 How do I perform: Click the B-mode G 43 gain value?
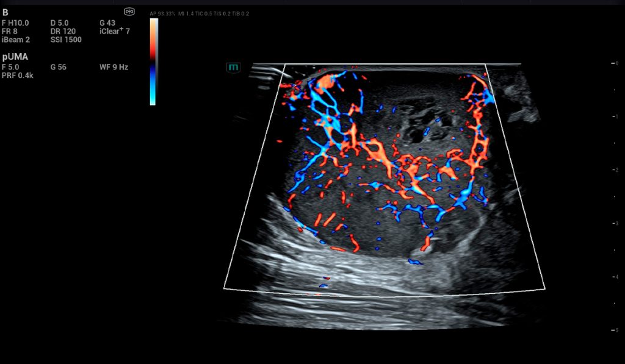pyautogui.click(x=107, y=23)
